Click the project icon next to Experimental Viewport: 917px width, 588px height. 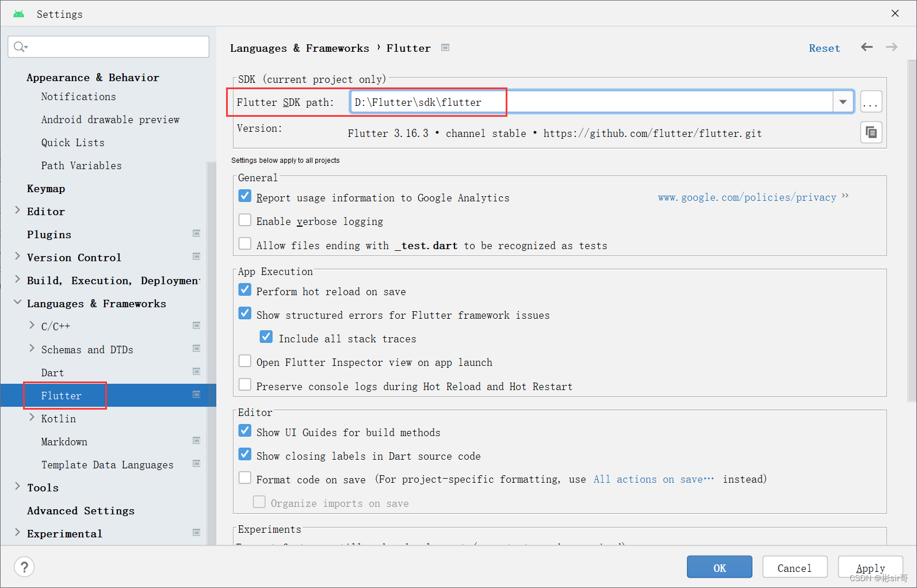point(197,533)
